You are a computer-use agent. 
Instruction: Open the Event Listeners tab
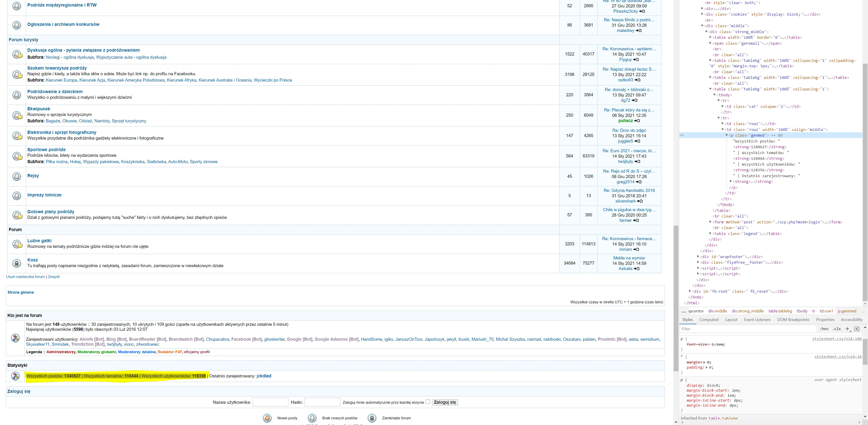757,320
